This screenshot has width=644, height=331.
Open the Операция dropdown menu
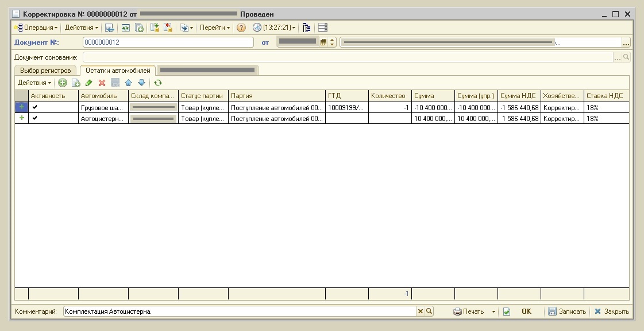pyautogui.click(x=36, y=28)
